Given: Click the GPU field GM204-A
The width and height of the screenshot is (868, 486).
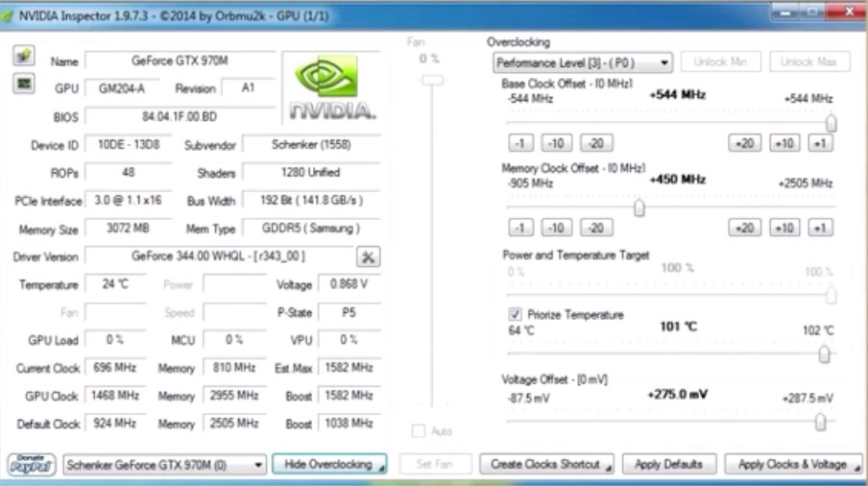Looking at the screenshot, I should pos(122,88).
